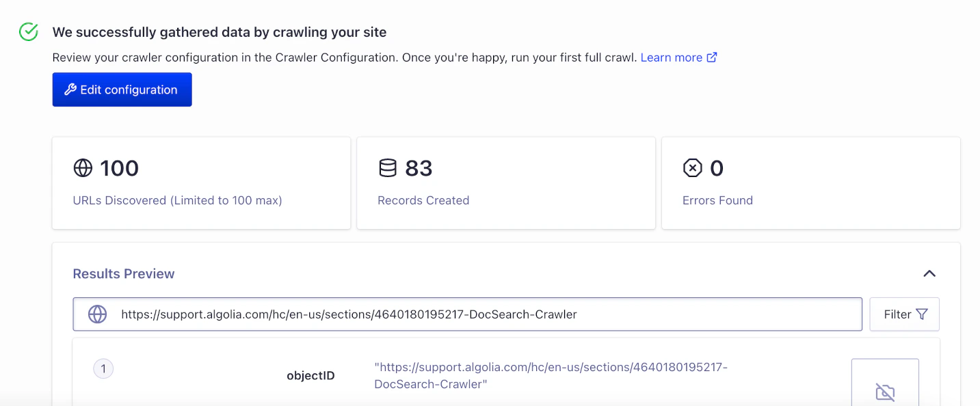This screenshot has width=980, height=406.
Task: Click the globe icon inside the URL field
Action: pyautogui.click(x=97, y=314)
